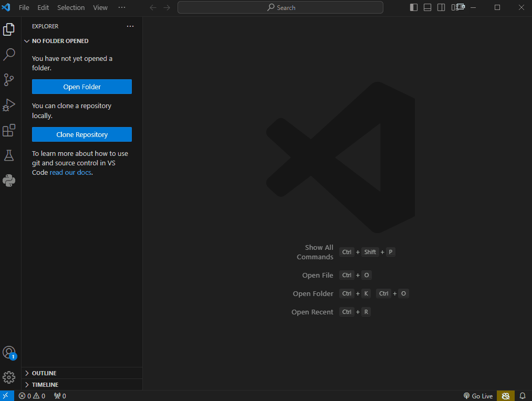Open the Source Control view
This screenshot has width=532, height=401.
9,80
